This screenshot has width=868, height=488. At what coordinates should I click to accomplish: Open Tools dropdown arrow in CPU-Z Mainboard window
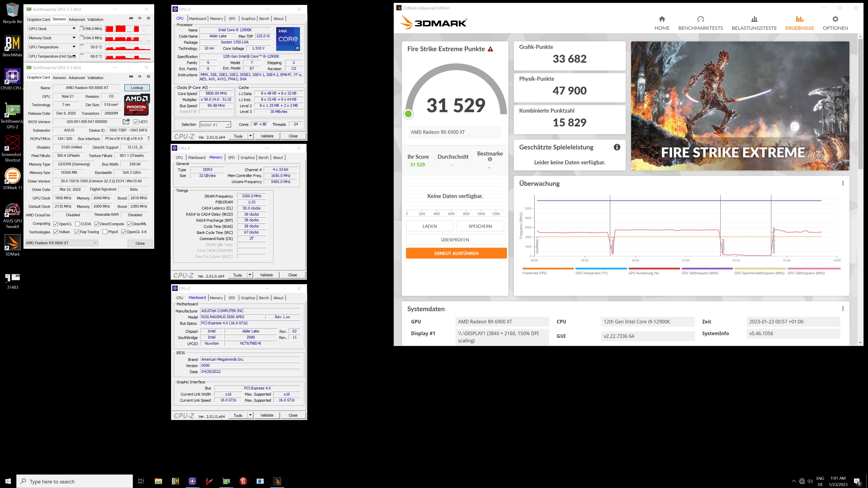(x=250, y=415)
